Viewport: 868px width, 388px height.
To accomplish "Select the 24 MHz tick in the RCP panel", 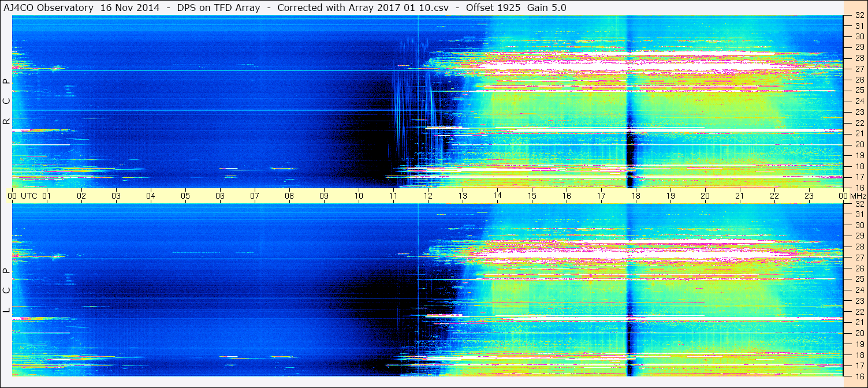I will point(859,101).
